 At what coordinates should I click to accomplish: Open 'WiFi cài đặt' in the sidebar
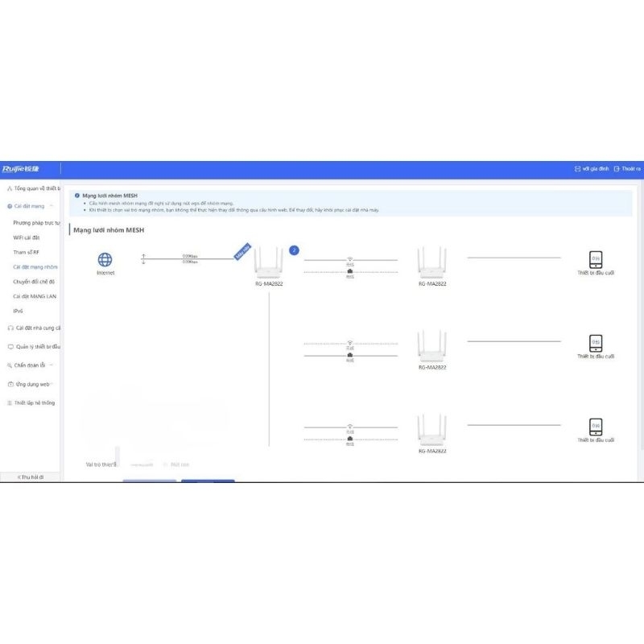[27, 237]
